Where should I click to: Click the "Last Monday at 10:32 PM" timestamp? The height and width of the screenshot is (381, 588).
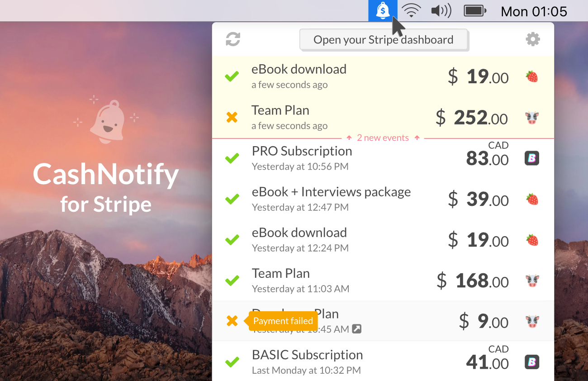coord(306,370)
